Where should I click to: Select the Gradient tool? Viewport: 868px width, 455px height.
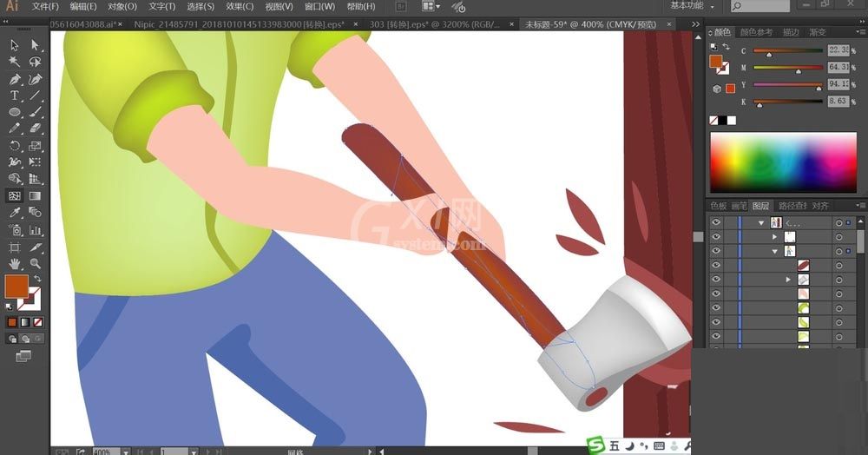pyautogui.click(x=35, y=196)
